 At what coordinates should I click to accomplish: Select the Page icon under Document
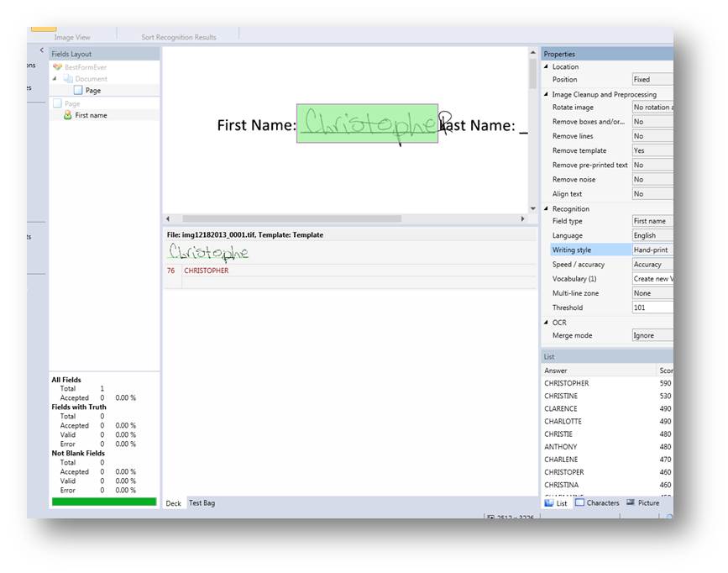click(78, 91)
